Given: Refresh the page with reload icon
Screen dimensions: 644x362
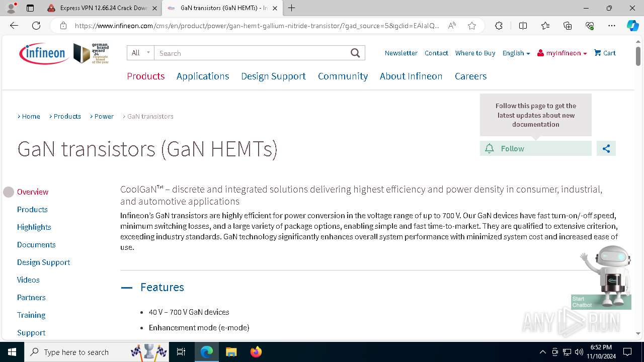Looking at the screenshot, I should click(x=36, y=26).
